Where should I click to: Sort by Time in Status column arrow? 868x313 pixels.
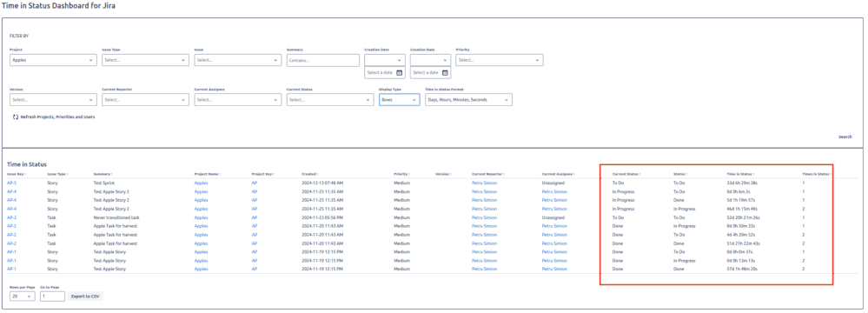click(754, 174)
